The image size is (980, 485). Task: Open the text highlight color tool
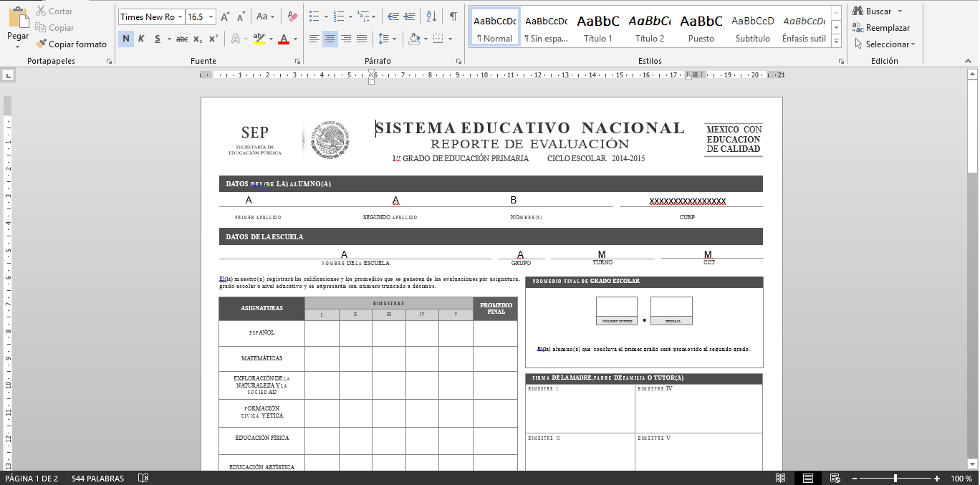pos(260,39)
